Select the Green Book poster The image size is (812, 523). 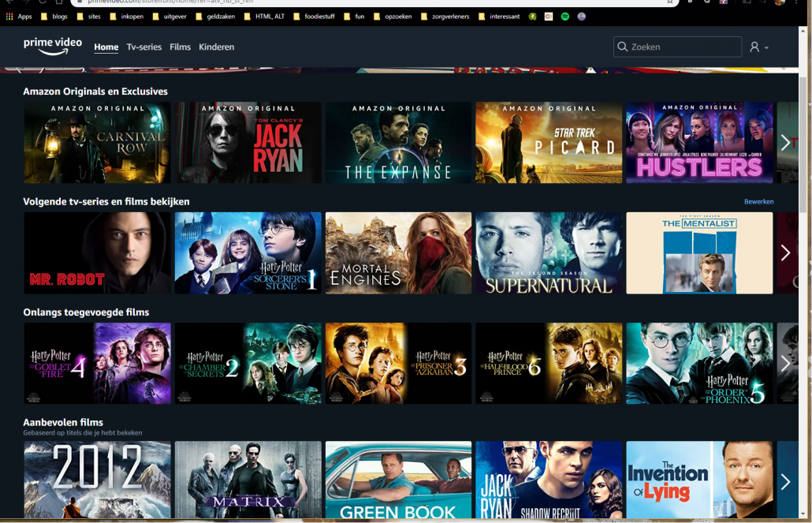coord(398,480)
